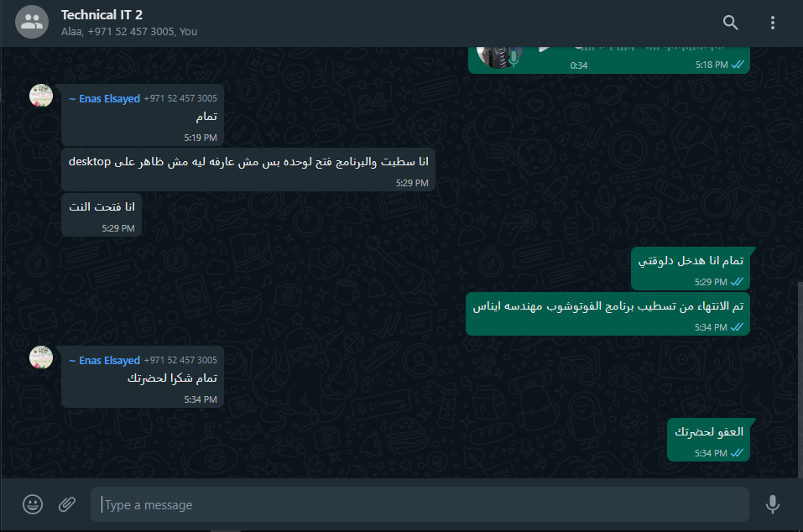Open the emoji picker
Screen dimensions: 803x532
pyautogui.click(x=32, y=504)
